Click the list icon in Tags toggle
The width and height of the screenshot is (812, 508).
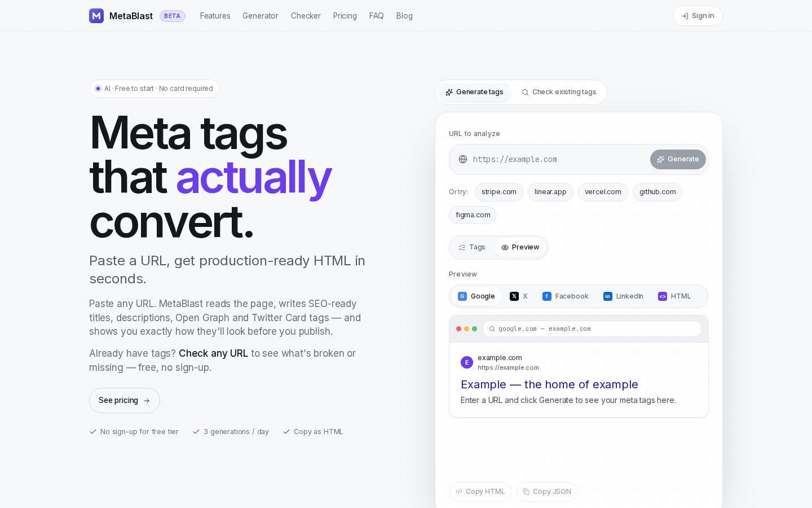tap(462, 247)
